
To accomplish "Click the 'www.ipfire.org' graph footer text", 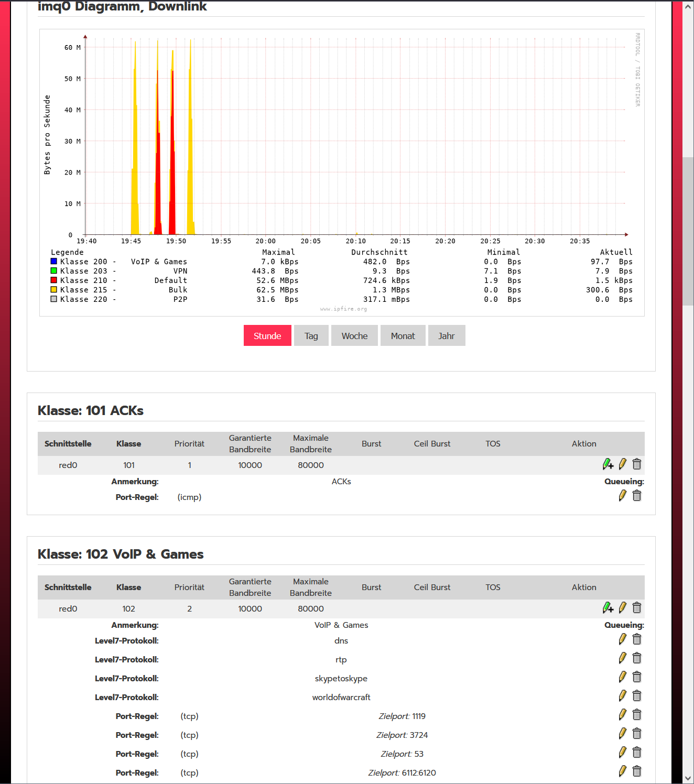I will (x=343, y=309).
